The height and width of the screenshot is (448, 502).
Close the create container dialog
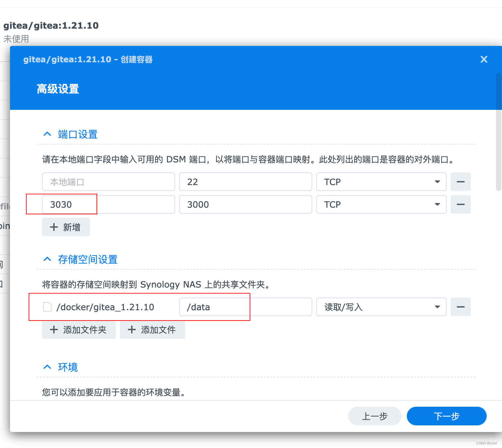[x=484, y=59]
